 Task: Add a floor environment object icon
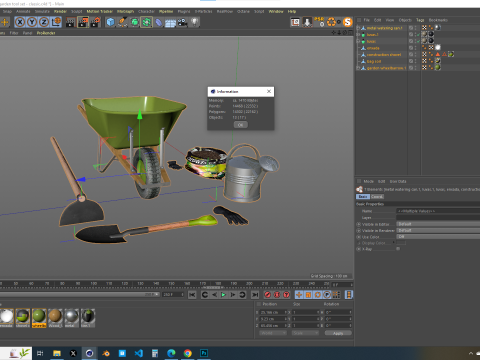coord(170,23)
